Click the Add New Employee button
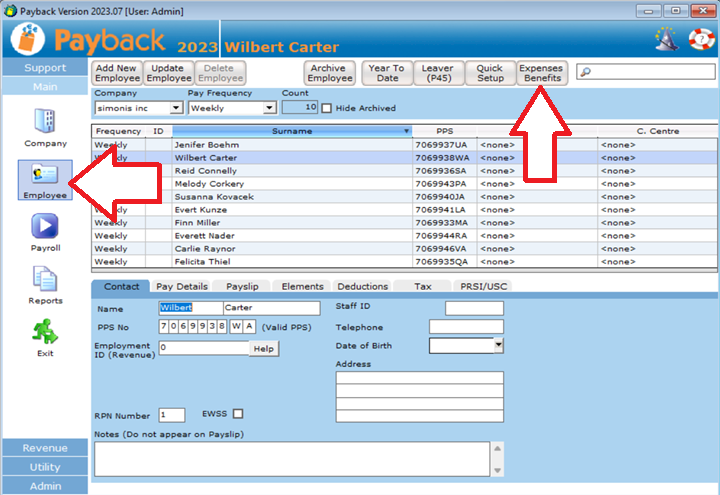The height and width of the screenshot is (495, 720). point(117,73)
